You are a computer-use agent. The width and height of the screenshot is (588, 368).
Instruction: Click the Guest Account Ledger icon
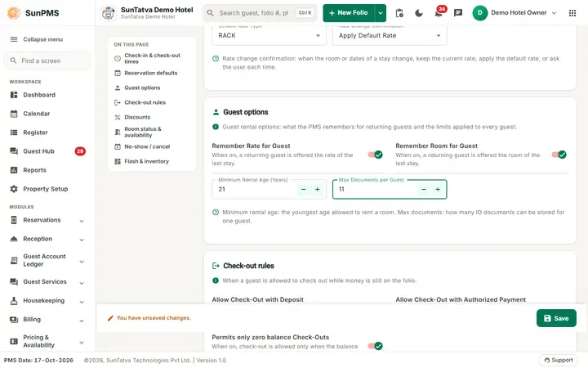click(x=14, y=260)
